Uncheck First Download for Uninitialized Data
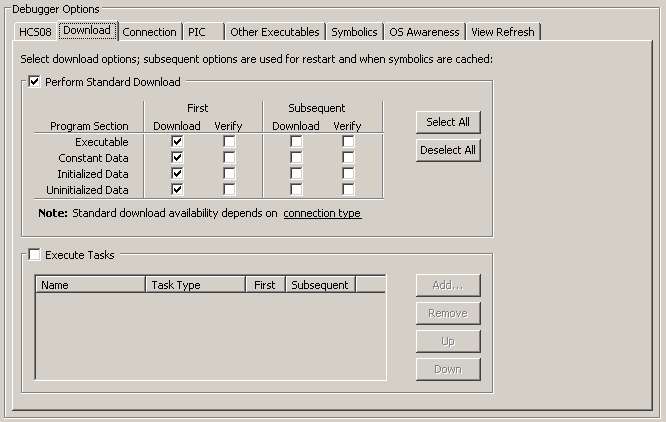 click(177, 189)
